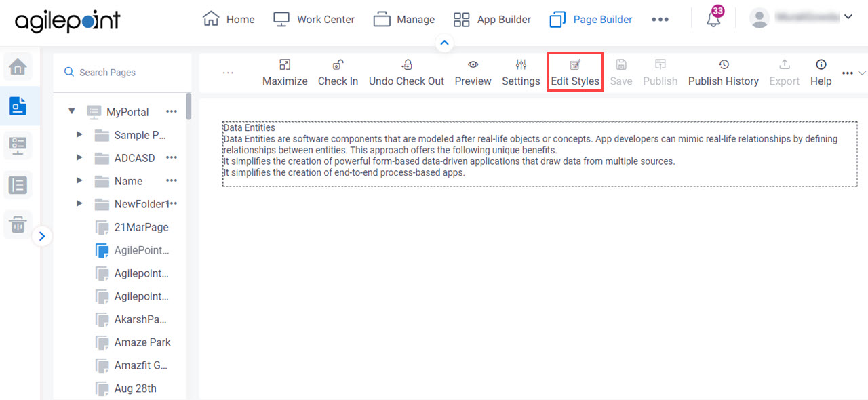Viewport: 868px width, 400px height.
Task: Open Publish History
Action: coord(724,73)
